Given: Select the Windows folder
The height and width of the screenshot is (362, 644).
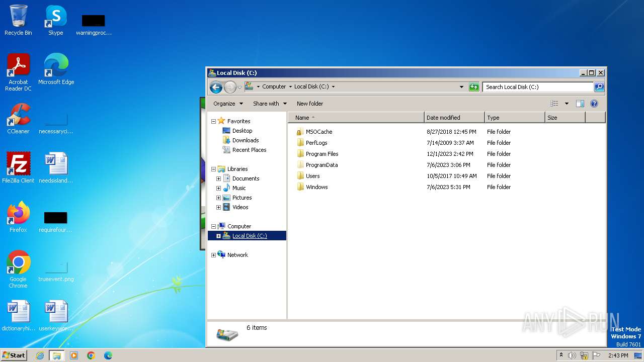Looking at the screenshot, I should (316, 187).
